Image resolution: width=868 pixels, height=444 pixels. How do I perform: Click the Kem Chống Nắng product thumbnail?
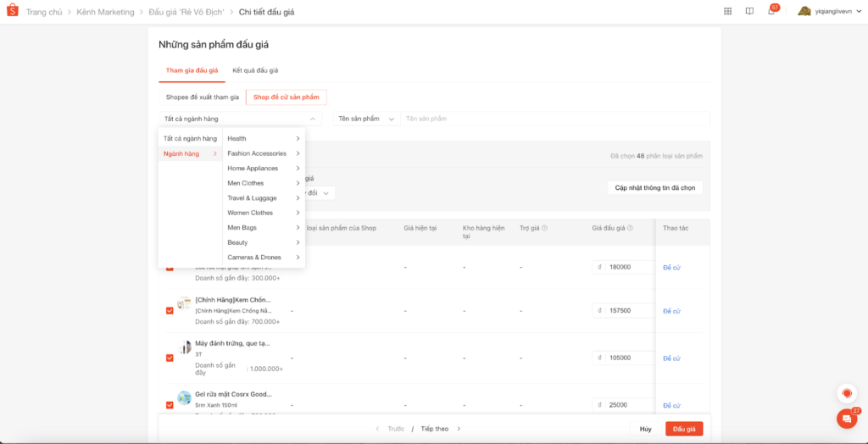tap(184, 302)
